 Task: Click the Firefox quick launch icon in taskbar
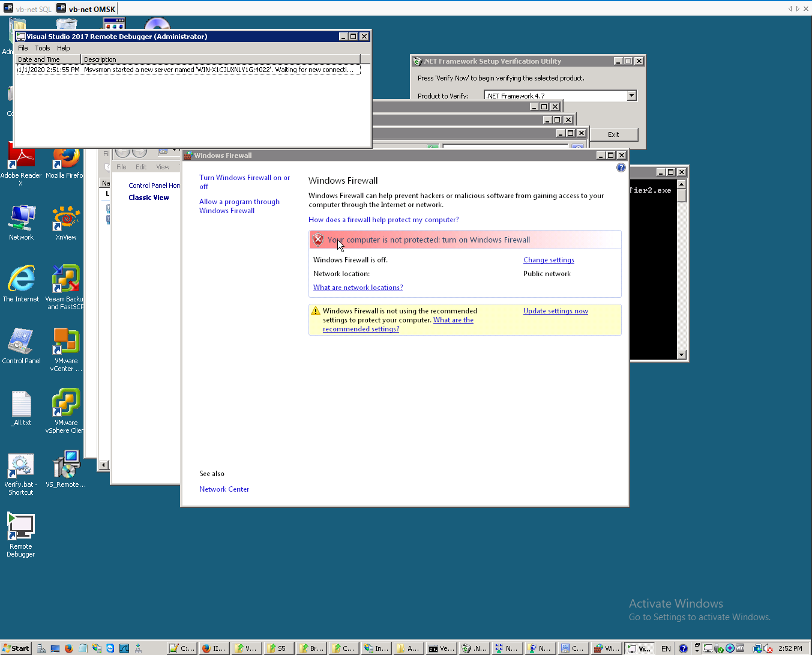pos(68,648)
